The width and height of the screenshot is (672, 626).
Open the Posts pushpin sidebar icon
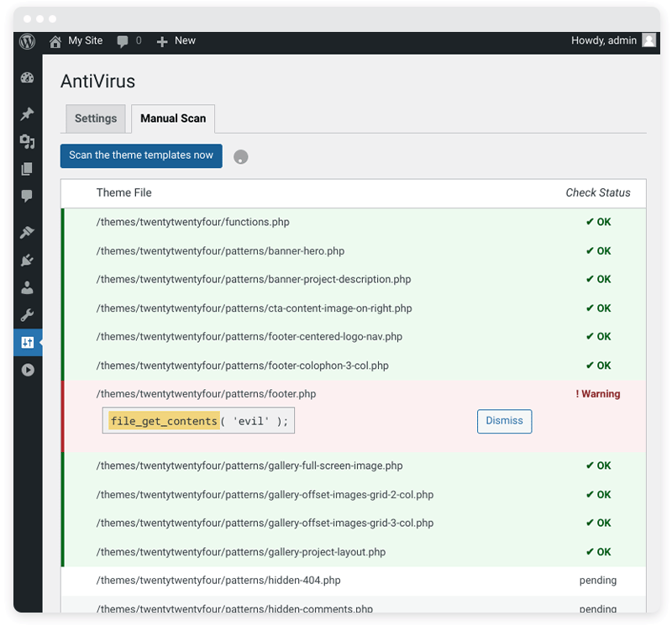(28, 113)
